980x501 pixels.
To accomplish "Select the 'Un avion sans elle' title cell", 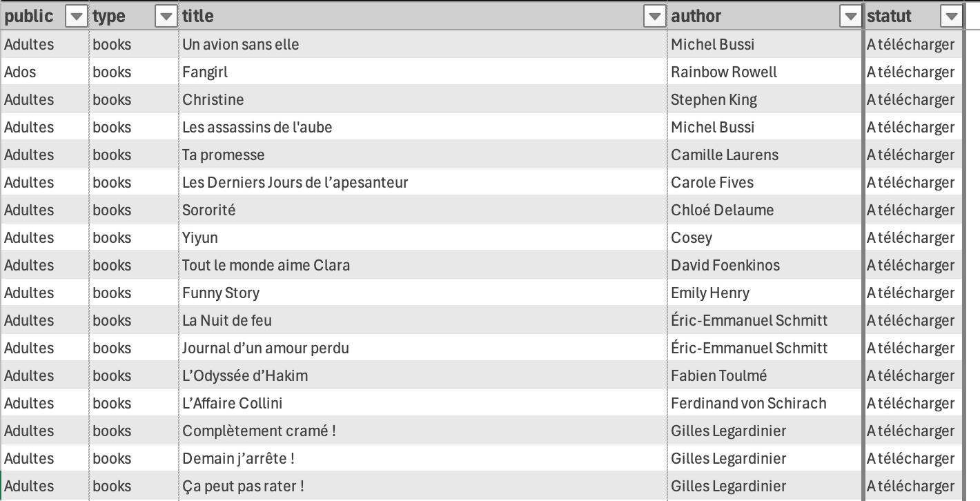I will click(x=241, y=45).
